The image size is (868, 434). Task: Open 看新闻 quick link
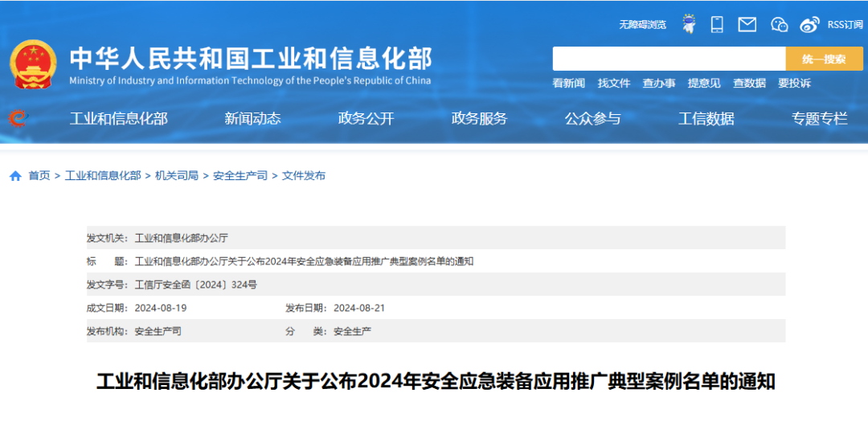[x=568, y=83]
